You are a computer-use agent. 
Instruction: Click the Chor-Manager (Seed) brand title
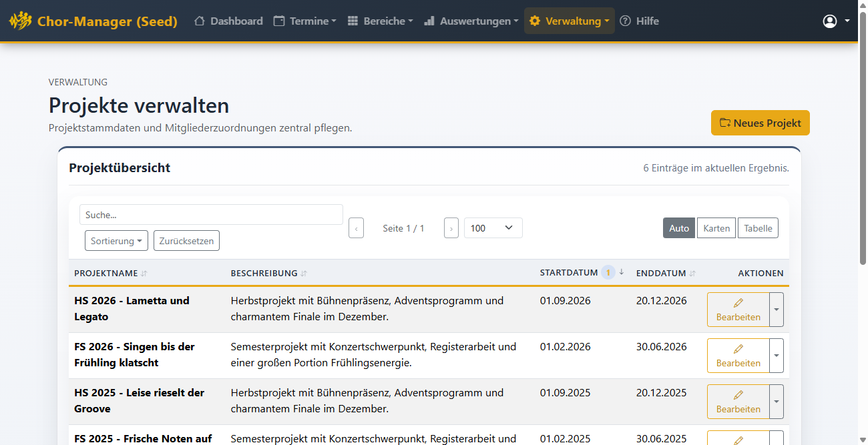point(107,21)
